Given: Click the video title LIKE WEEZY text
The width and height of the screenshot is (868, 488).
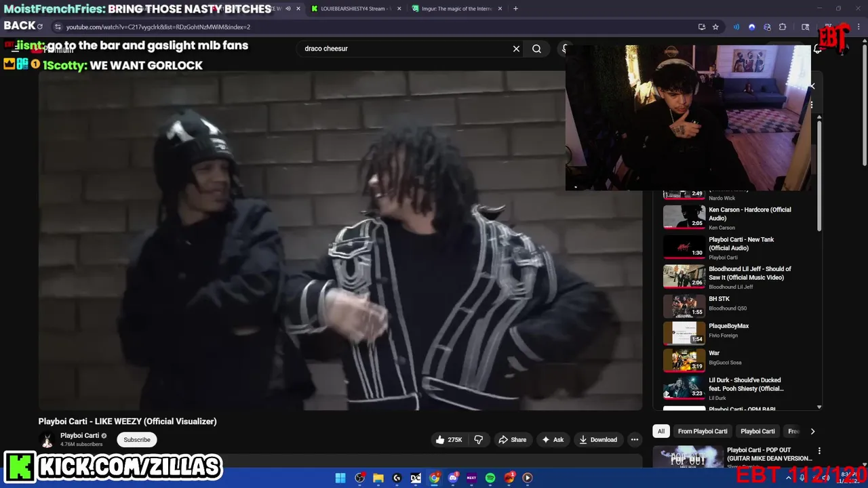Looking at the screenshot, I should tap(127, 422).
